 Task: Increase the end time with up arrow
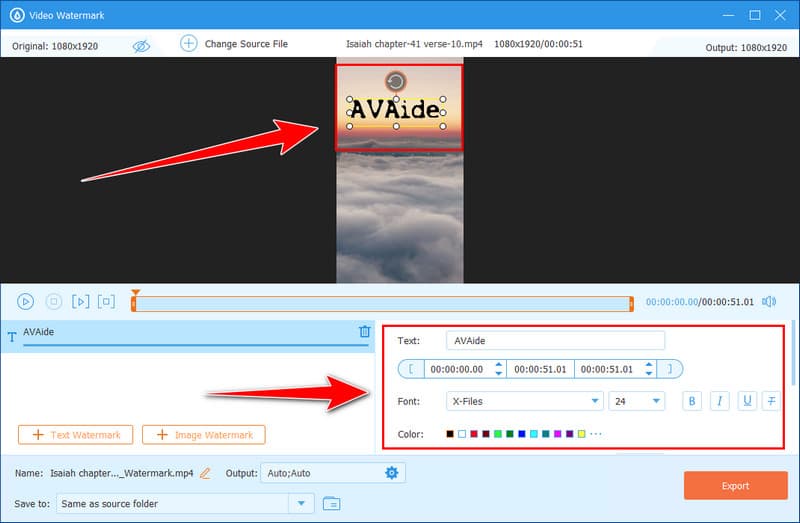(x=648, y=365)
